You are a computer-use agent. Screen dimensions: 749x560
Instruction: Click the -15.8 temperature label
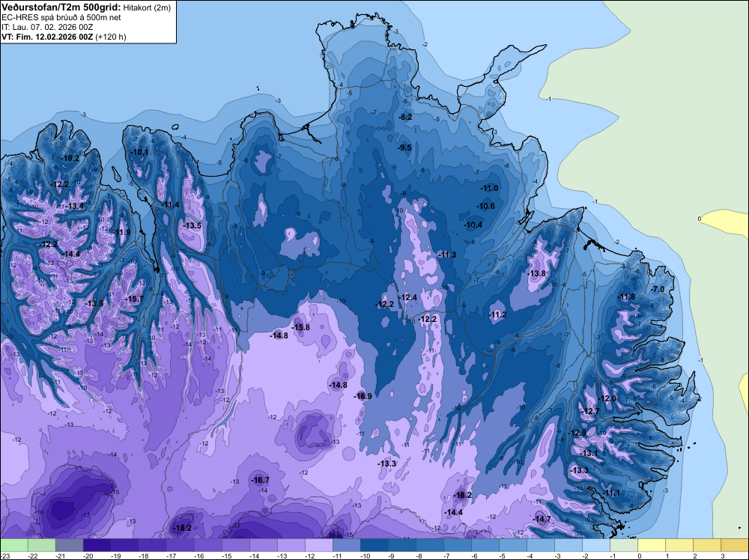coord(300,327)
